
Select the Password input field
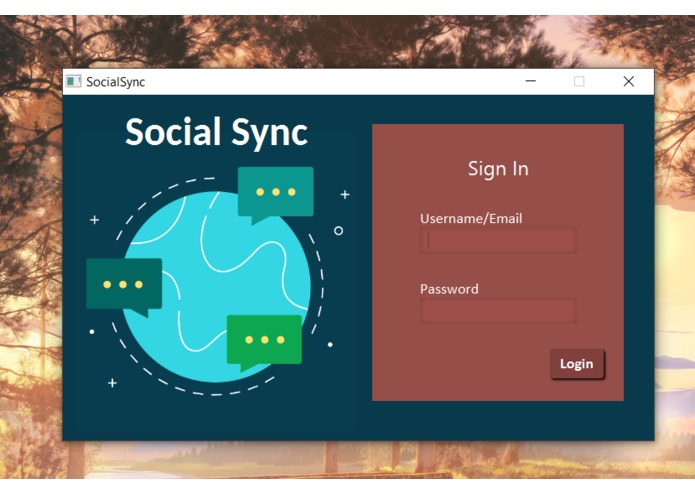(498, 311)
